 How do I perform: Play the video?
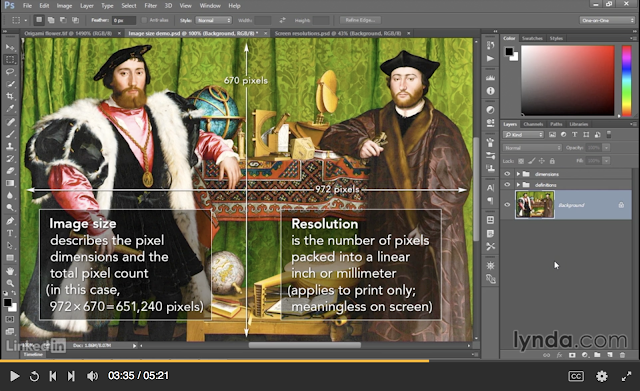point(14,376)
